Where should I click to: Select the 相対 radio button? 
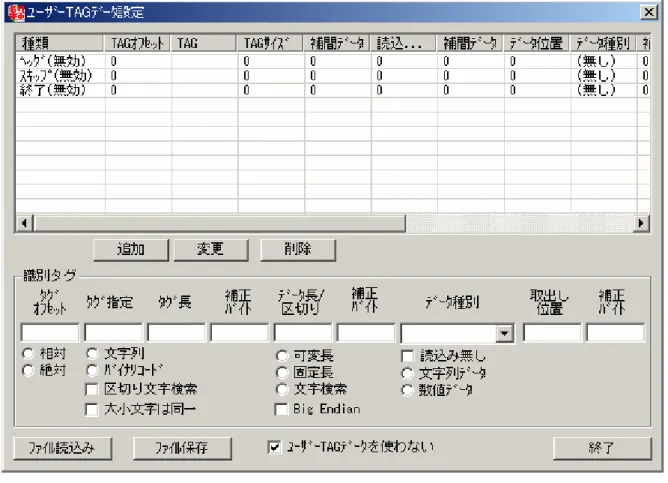point(28,354)
